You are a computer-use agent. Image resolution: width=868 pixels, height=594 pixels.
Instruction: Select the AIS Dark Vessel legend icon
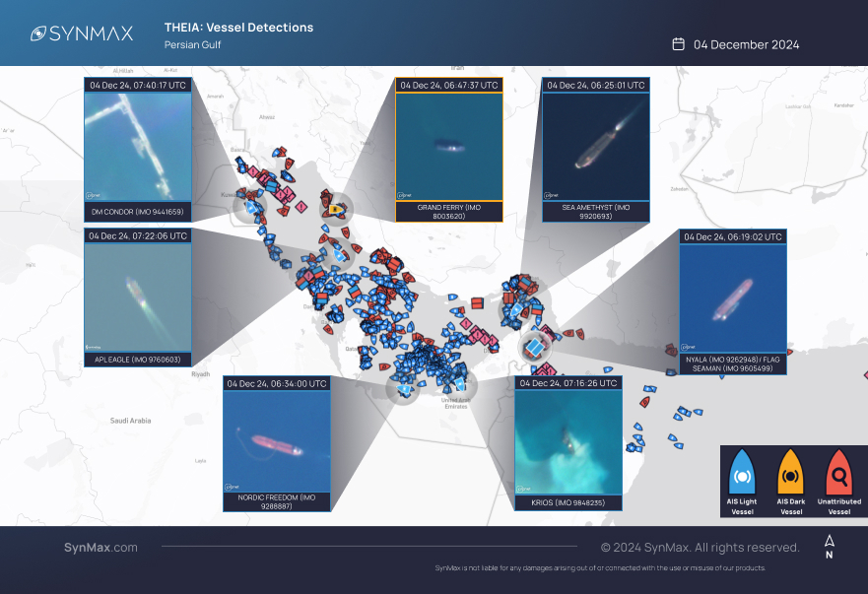tap(790, 472)
